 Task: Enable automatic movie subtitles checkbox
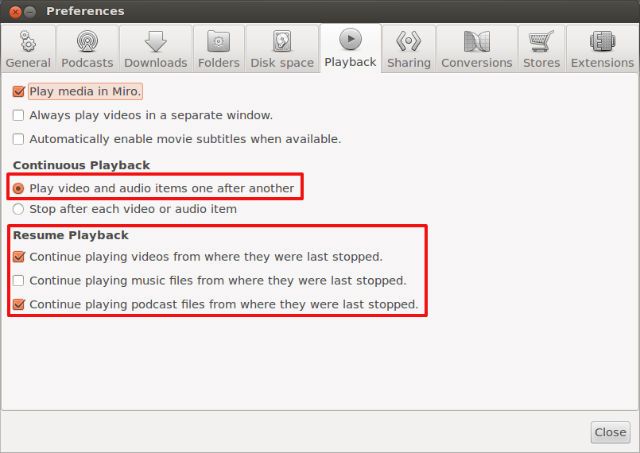pos(18,139)
